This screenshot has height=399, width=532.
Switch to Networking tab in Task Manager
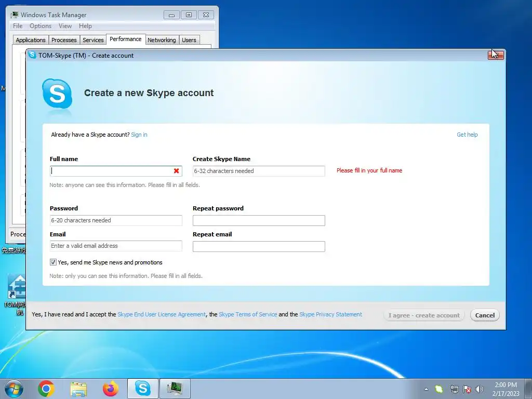coord(162,40)
